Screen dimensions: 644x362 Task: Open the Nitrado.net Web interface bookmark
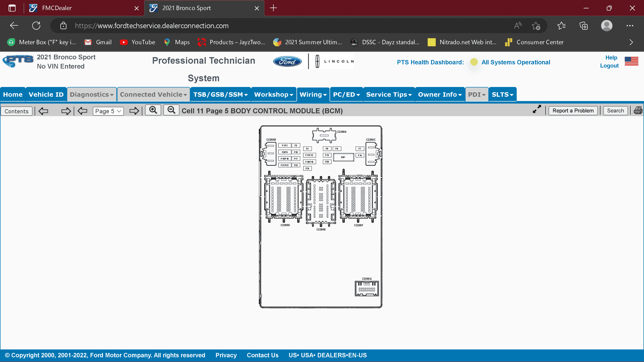pyautogui.click(x=462, y=42)
